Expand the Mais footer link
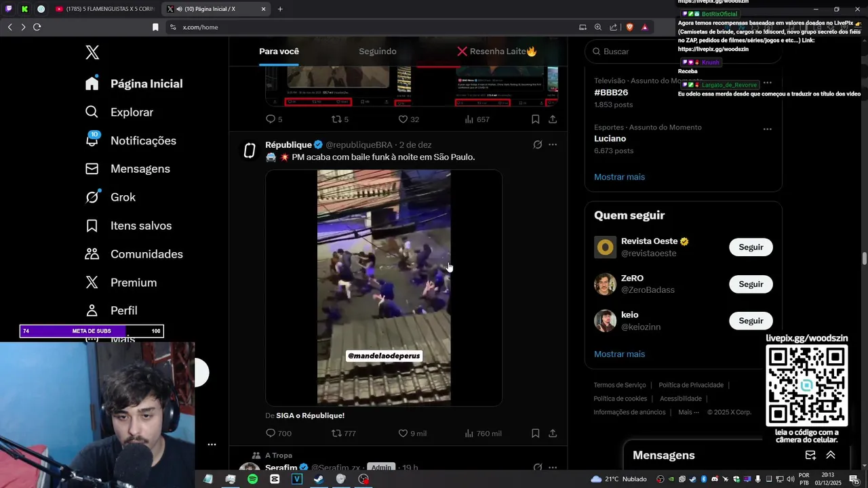 click(689, 412)
